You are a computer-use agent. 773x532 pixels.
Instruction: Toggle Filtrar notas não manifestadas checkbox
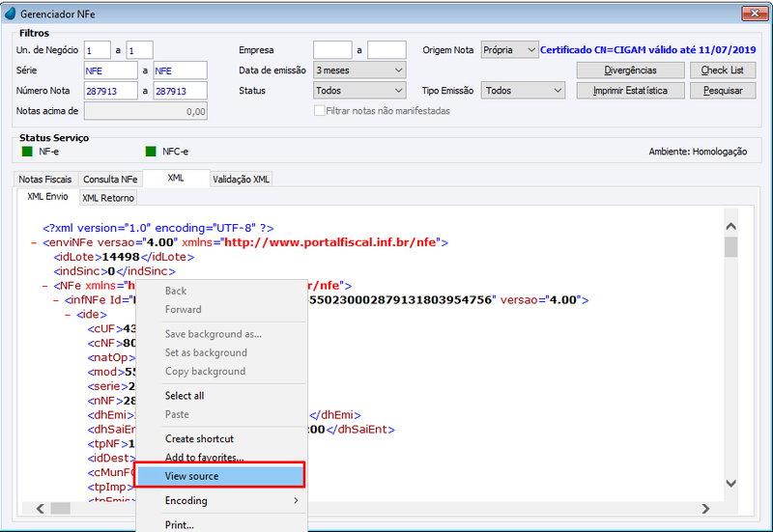pos(319,111)
